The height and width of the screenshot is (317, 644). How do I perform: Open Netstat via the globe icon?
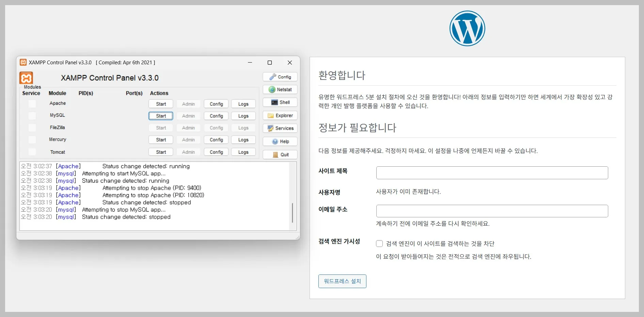click(x=280, y=89)
